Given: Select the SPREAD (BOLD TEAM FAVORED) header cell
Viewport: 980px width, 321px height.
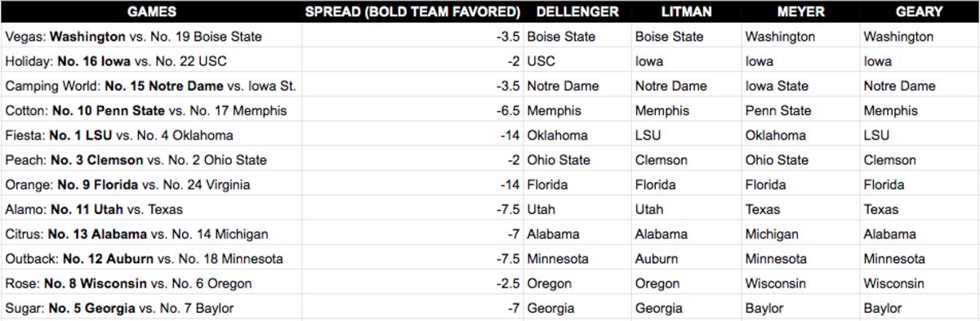Looking at the screenshot, I should 412,11.
